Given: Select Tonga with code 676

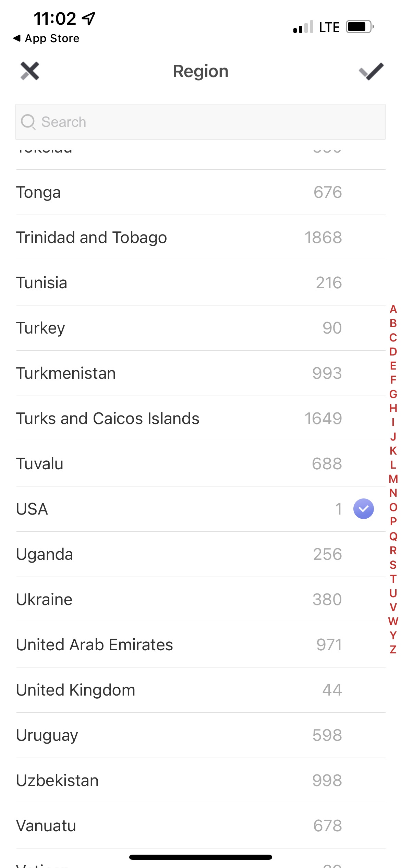Looking at the screenshot, I should coord(200,192).
